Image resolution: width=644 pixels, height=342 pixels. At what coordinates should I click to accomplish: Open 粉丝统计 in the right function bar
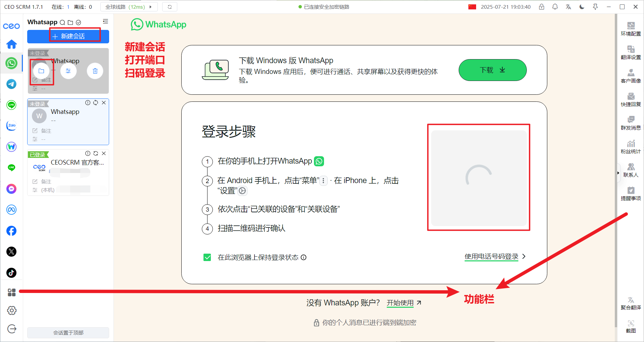click(x=631, y=146)
